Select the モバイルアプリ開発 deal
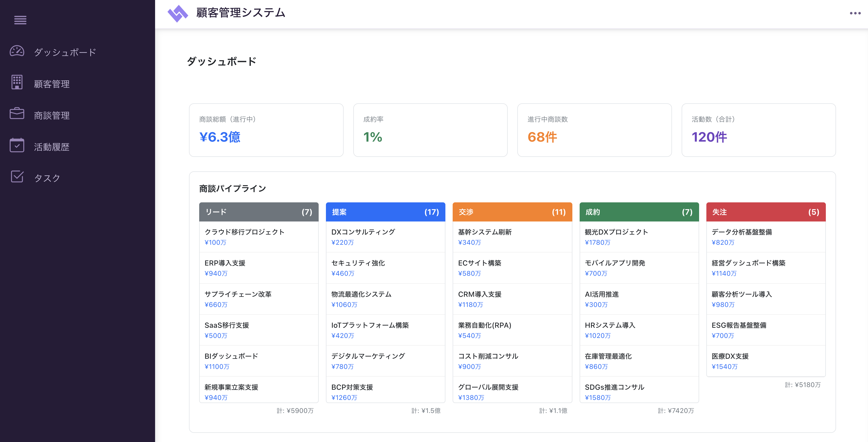The image size is (868, 442). (x=639, y=268)
